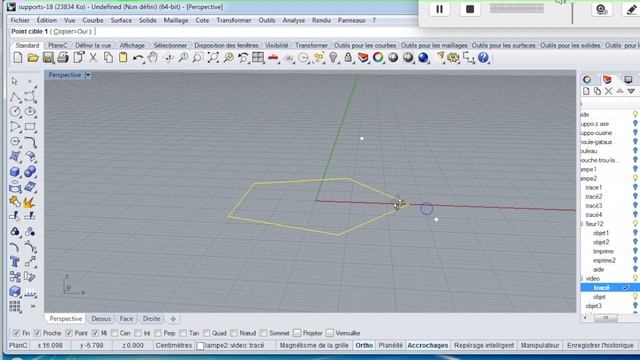Switch to the Outils pour les courbes tab
The height and width of the screenshot is (360, 640).
(x=365, y=45)
